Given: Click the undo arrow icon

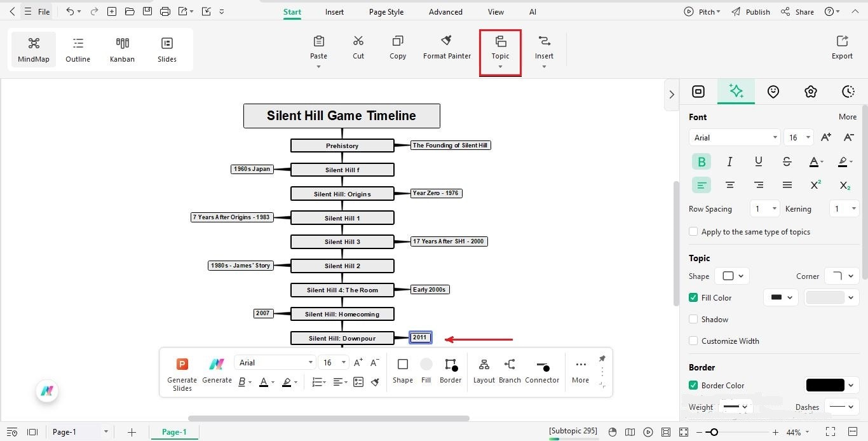Looking at the screenshot, I should [x=70, y=11].
